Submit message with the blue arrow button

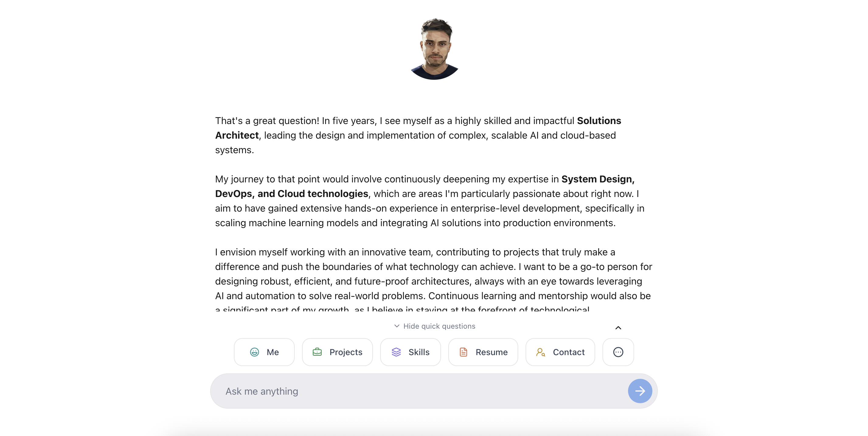click(x=640, y=391)
